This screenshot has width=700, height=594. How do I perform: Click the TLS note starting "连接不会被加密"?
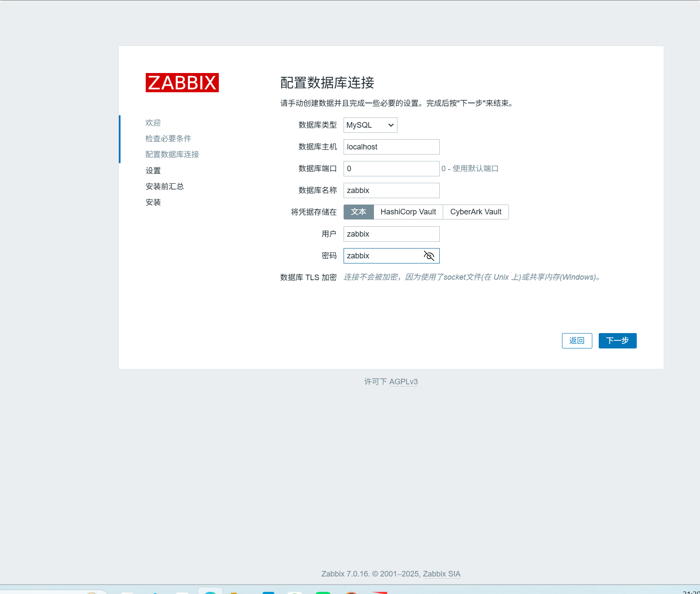pyautogui.click(x=473, y=277)
